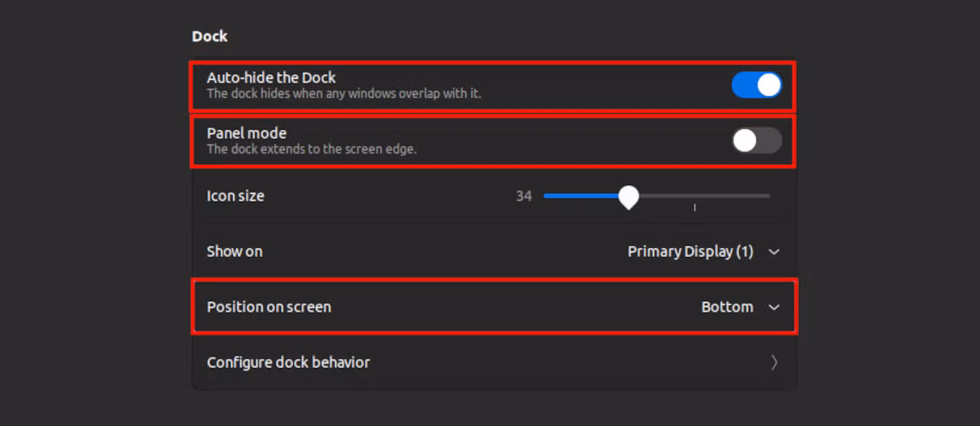The image size is (980, 426).
Task: Click the Auto-hide the Dock row title
Action: click(271, 78)
